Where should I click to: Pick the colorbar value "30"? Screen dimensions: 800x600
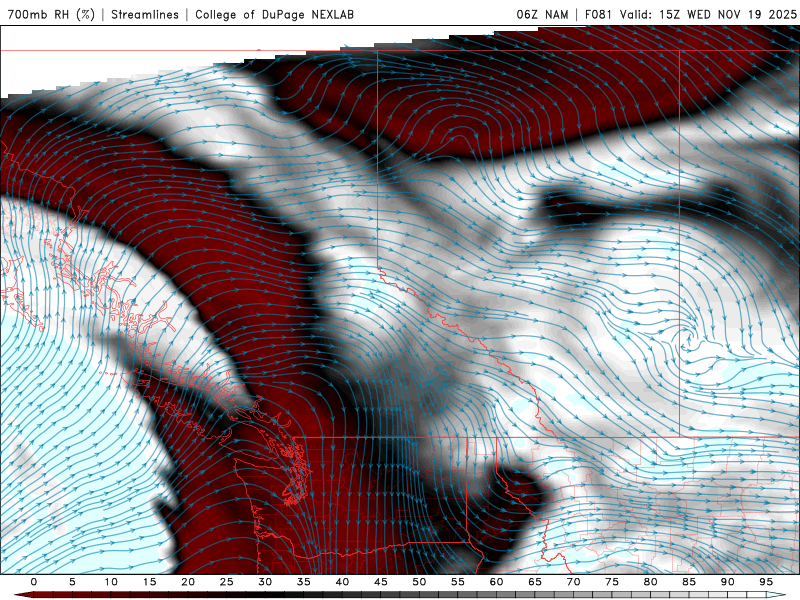[x=265, y=582]
